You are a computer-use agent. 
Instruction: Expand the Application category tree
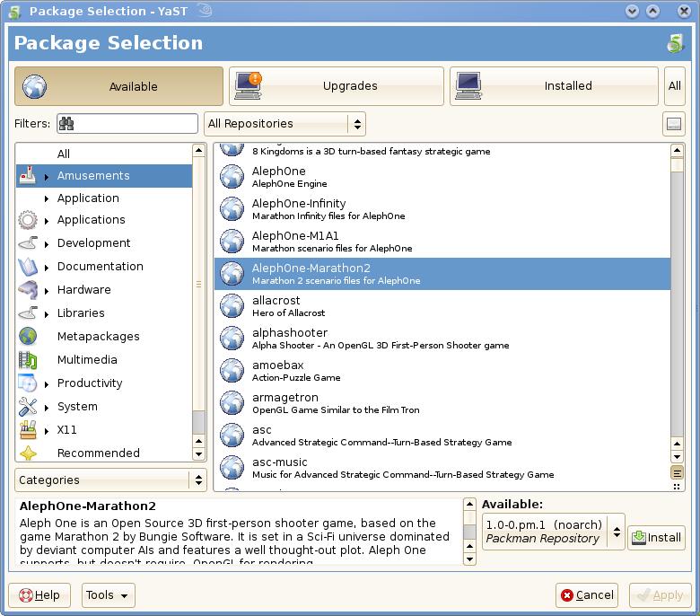pyautogui.click(x=47, y=198)
